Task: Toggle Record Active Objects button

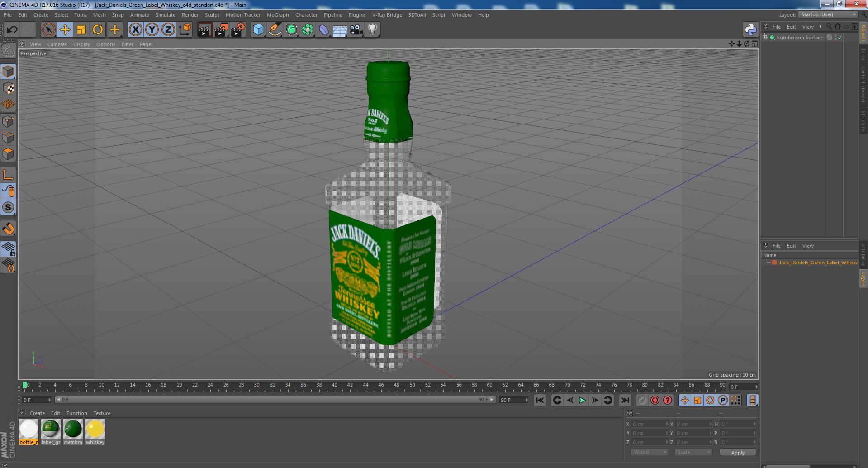Action: 641,400
